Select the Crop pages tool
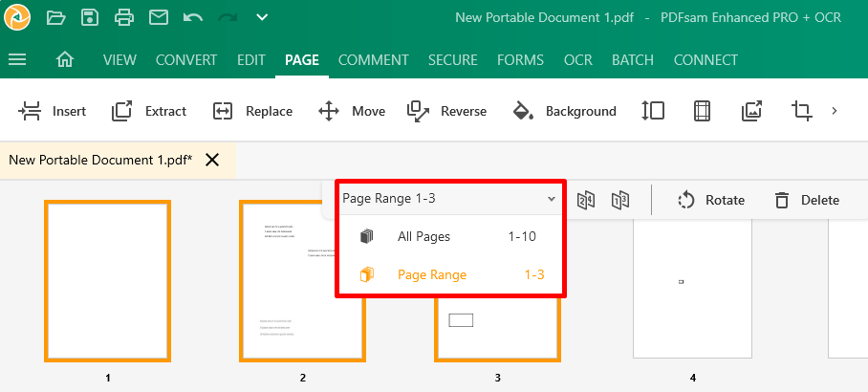Viewport: 868px width, 392px height. [x=802, y=111]
